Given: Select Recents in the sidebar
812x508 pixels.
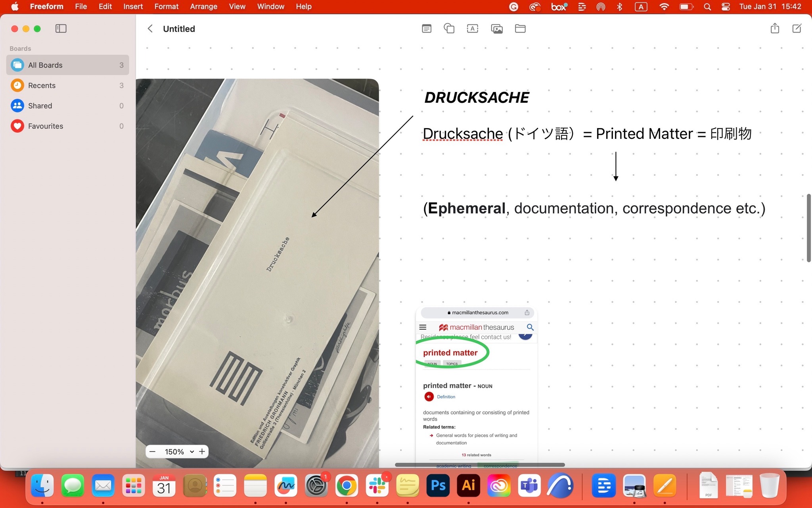Looking at the screenshot, I should [42, 85].
